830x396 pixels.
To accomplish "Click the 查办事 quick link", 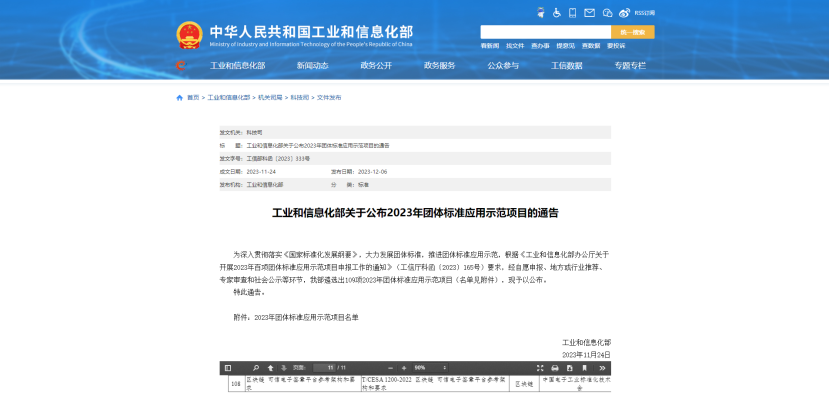I will [540, 46].
